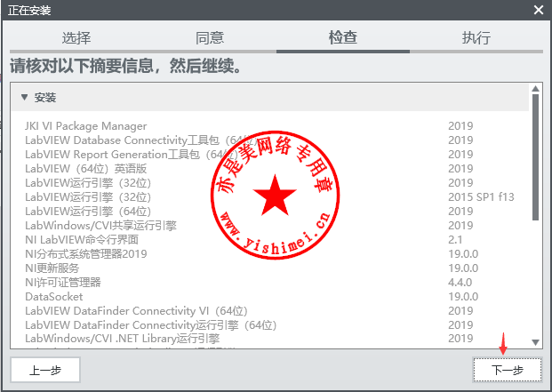Click version 19.0.0 next to DataSocket
The height and width of the screenshot is (392, 552).
463,297
